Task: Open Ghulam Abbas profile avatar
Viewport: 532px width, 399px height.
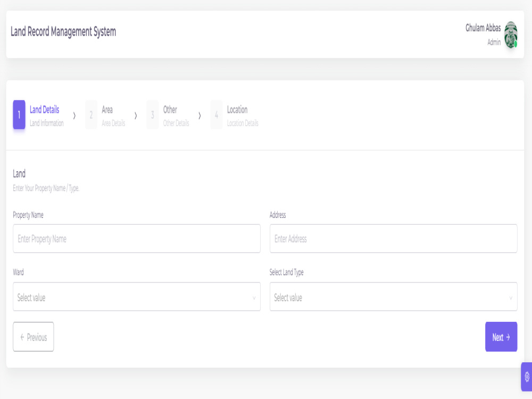Action: tap(510, 35)
